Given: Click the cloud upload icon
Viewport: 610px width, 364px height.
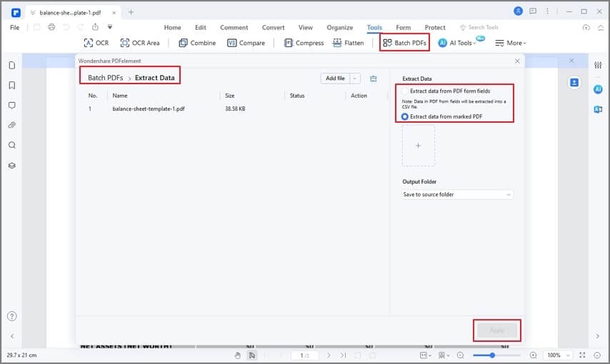Looking at the screenshot, I should pyautogui.click(x=586, y=27).
